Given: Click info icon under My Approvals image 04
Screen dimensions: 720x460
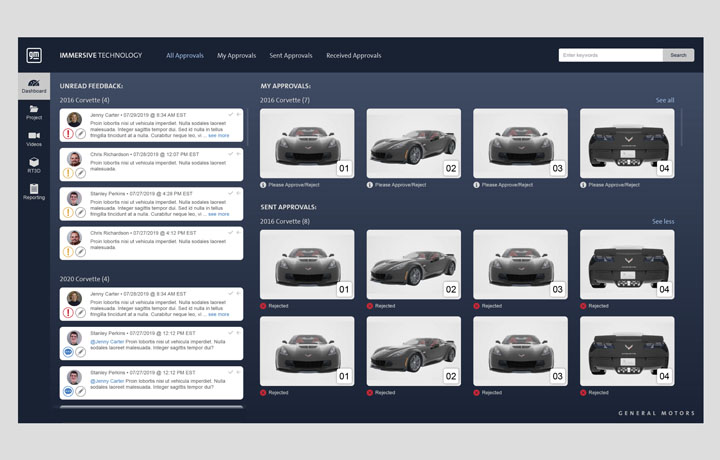Looking at the screenshot, I should (583, 185).
